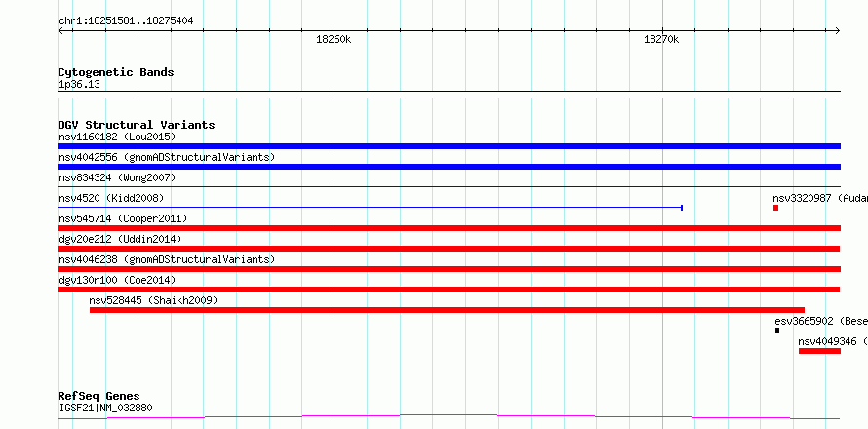This screenshot has width=868, height=429.
Task: Open the dgv130n100 (Coe2014) label
Action: pos(117,280)
